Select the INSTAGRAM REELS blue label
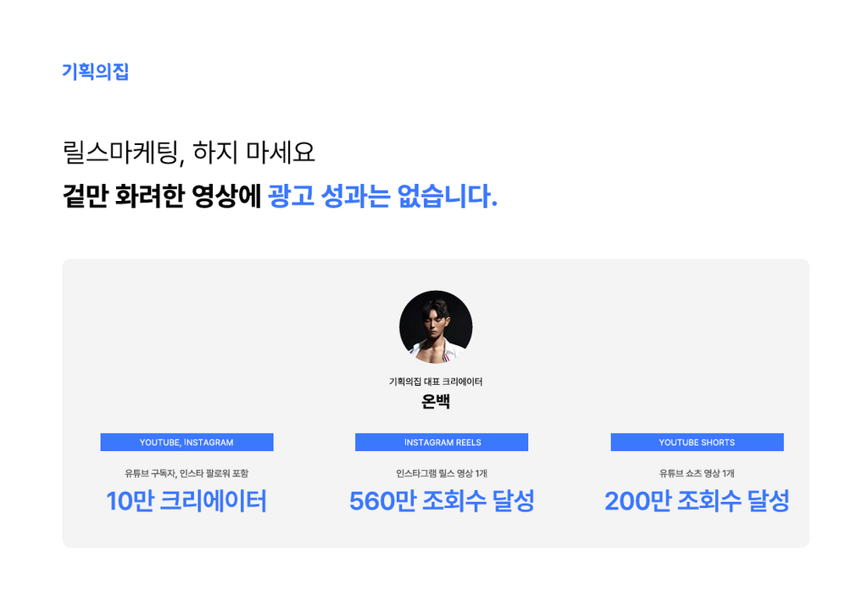This screenshot has width=868, height=614. (442, 443)
